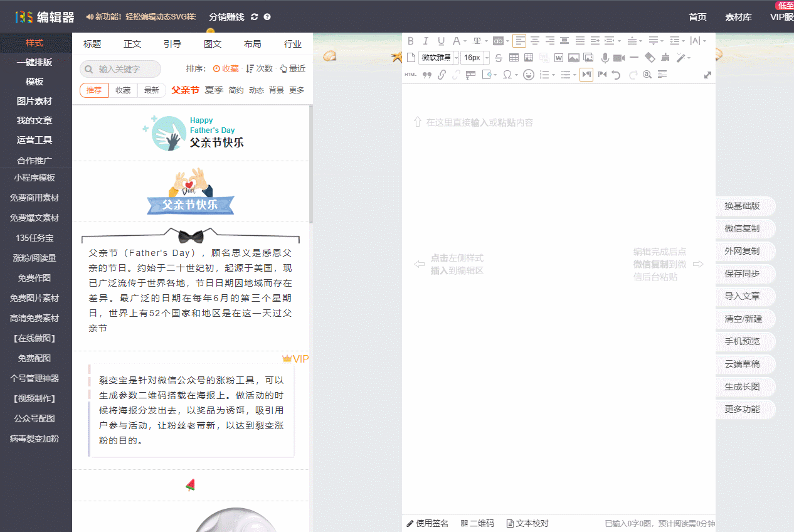Screen dimensions: 794x532
Task: Set left-to-right text direction
Action: [586, 75]
